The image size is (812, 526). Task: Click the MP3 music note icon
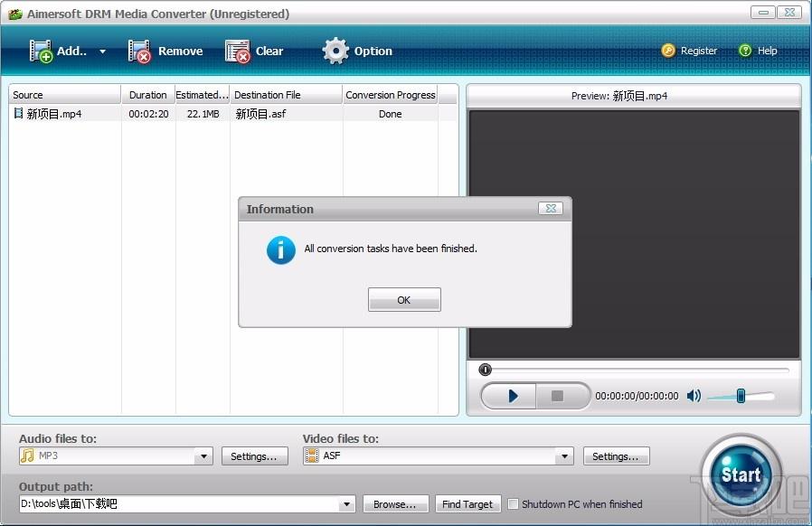tap(27, 456)
